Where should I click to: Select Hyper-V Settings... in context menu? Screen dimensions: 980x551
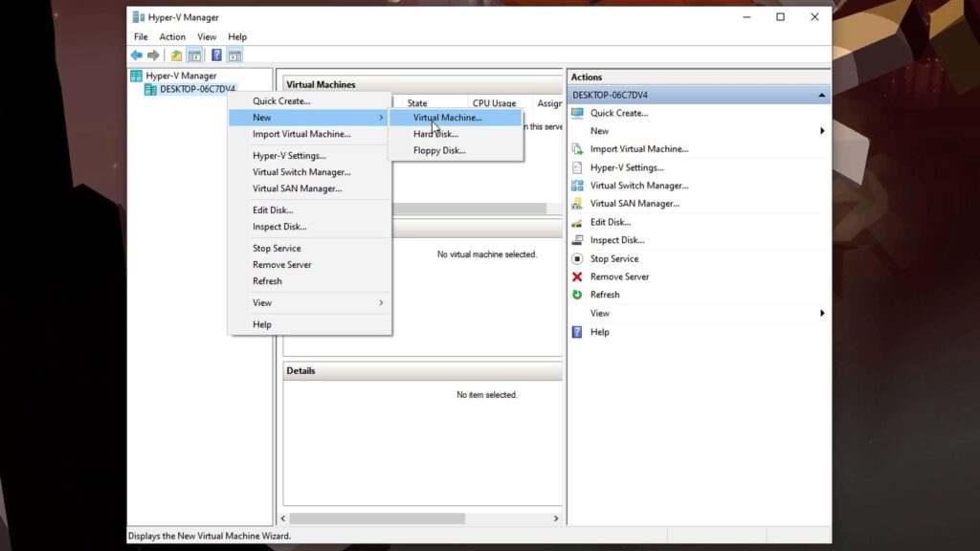tap(310, 156)
